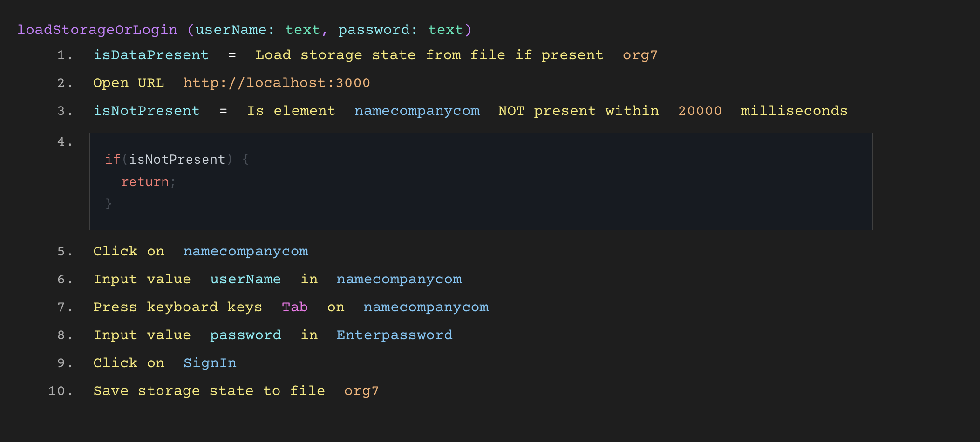The image size is (980, 442).
Task: Click the SignIn element in step 9
Action: coord(210,363)
